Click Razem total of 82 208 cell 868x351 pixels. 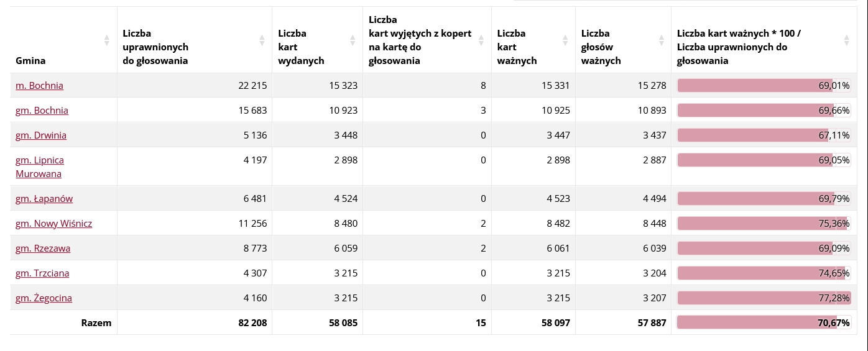(251, 323)
